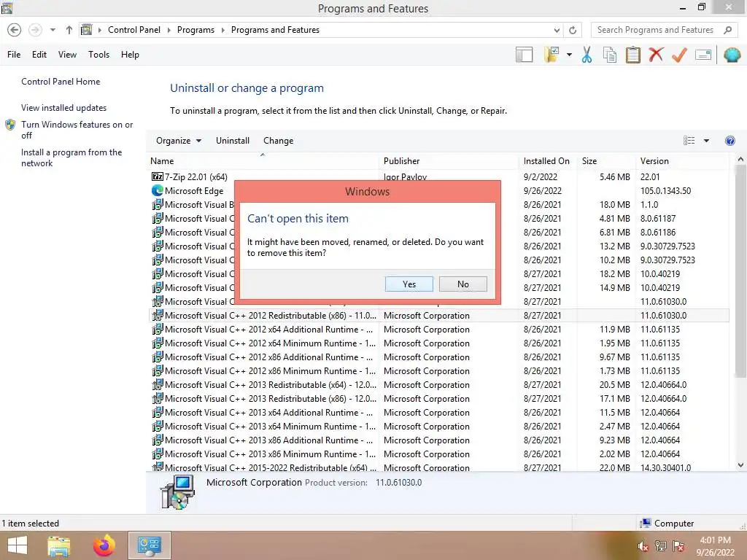Launch Firefox from the taskbar
The image size is (747, 560).
[104, 545]
